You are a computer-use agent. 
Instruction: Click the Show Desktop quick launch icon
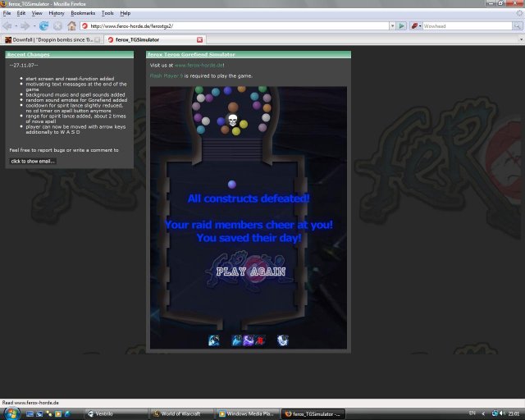click(x=30, y=414)
